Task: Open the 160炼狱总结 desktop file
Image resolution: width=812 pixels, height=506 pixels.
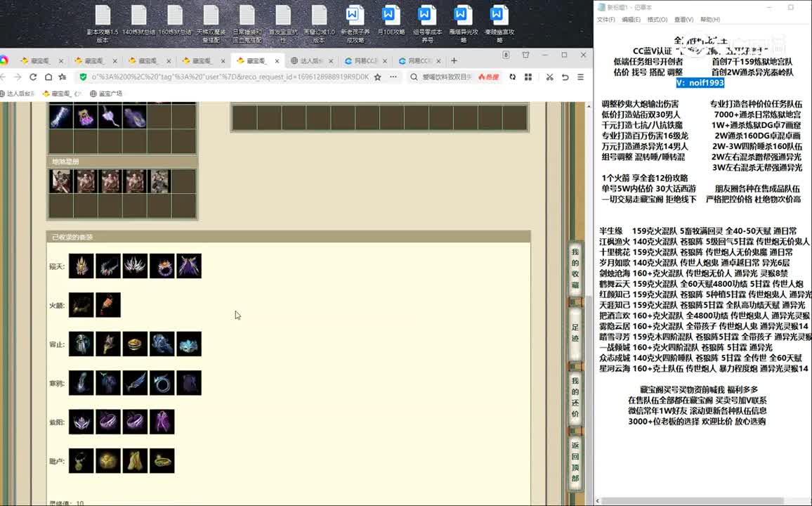Action: click(x=175, y=20)
